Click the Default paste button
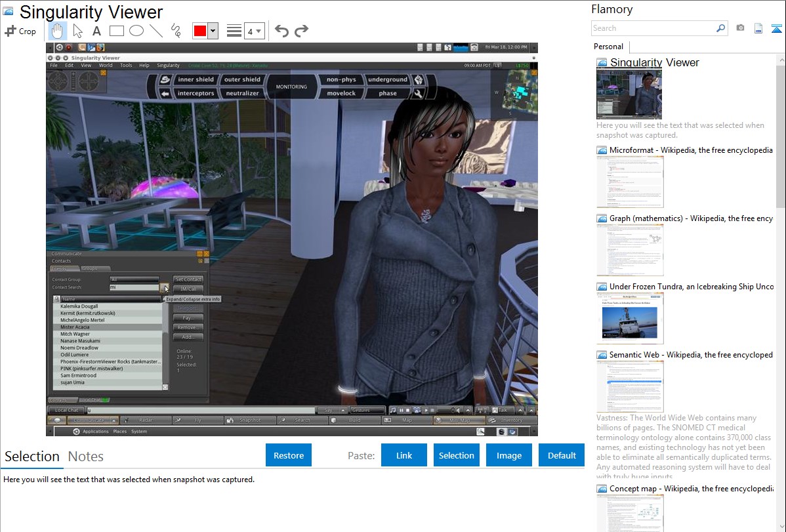This screenshot has width=786, height=532. [562, 455]
